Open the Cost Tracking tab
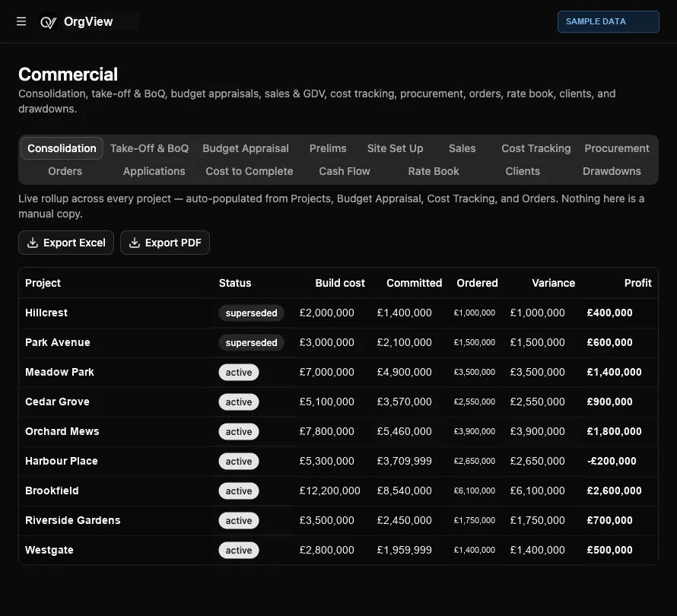Image resolution: width=677 pixels, height=616 pixels. 536,148
